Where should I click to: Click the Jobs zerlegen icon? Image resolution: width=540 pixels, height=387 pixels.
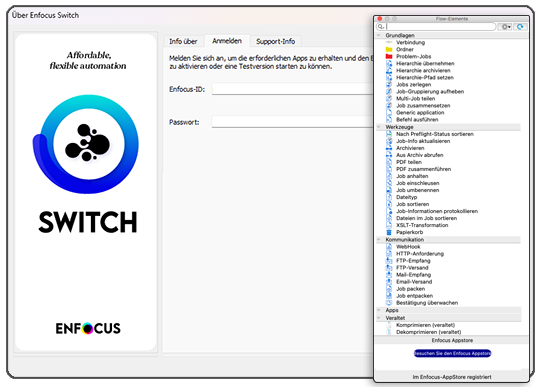coord(389,84)
